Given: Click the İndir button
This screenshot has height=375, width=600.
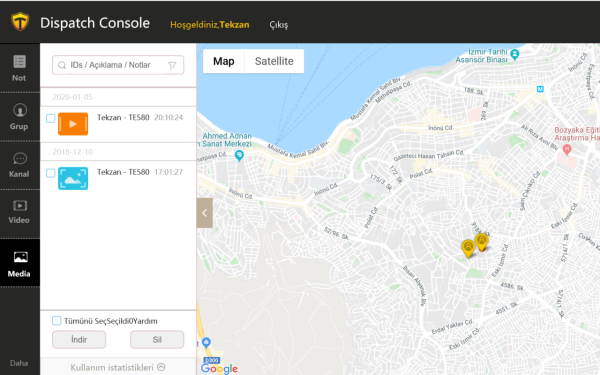Looking at the screenshot, I should click(x=79, y=339).
